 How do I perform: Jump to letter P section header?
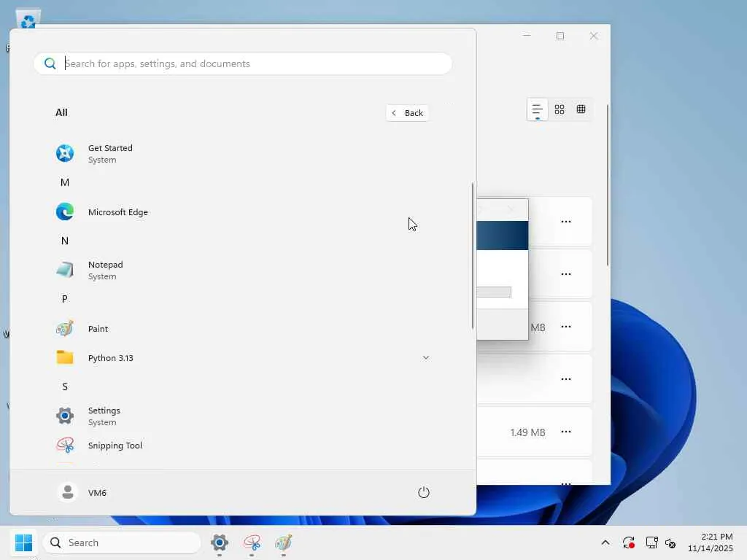click(65, 299)
